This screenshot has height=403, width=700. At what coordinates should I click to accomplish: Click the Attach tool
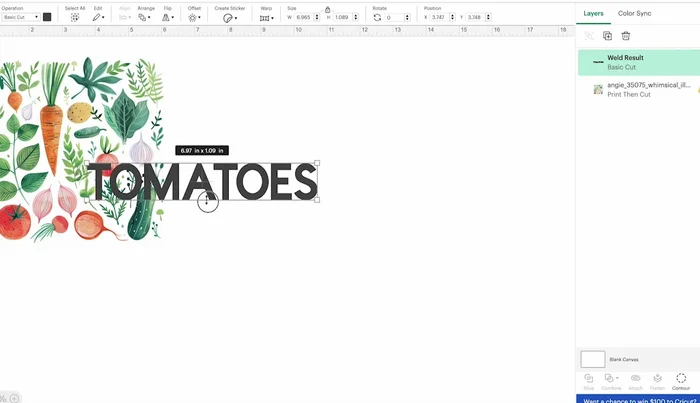[635, 382]
